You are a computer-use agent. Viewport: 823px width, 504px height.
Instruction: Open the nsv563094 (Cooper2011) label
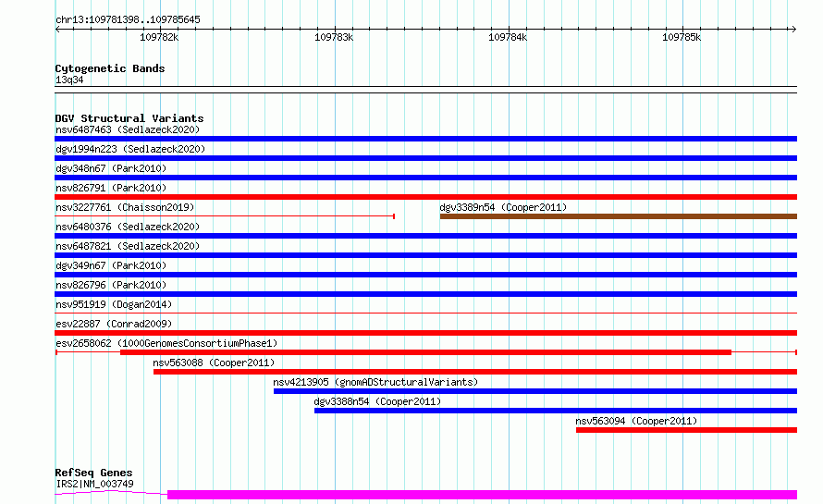(636, 421)
